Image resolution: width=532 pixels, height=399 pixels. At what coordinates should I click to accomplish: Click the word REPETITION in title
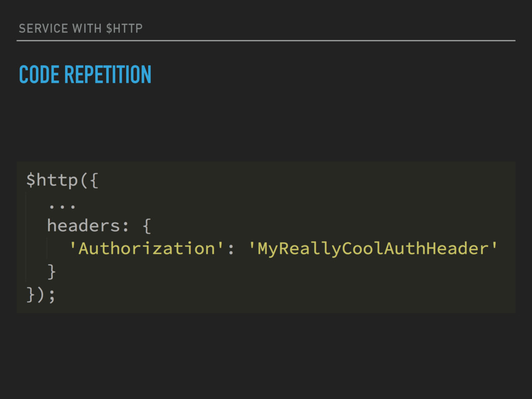point(108,75)
